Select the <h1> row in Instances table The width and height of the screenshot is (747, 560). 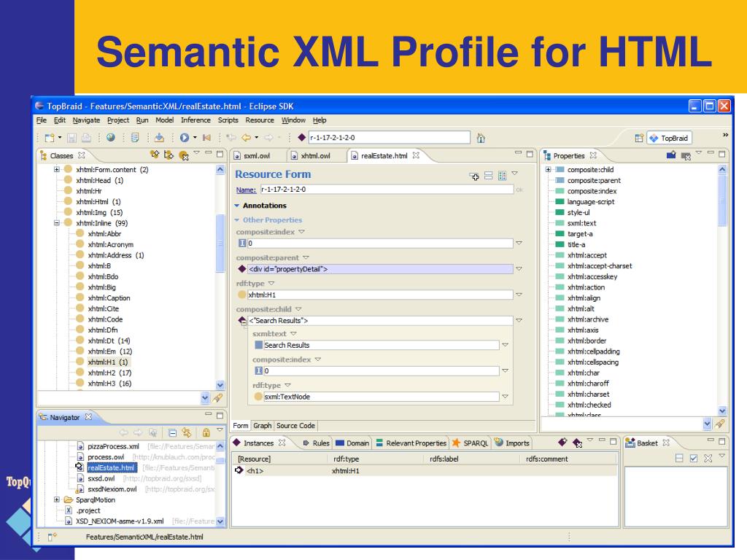click(x=424, y=471)
